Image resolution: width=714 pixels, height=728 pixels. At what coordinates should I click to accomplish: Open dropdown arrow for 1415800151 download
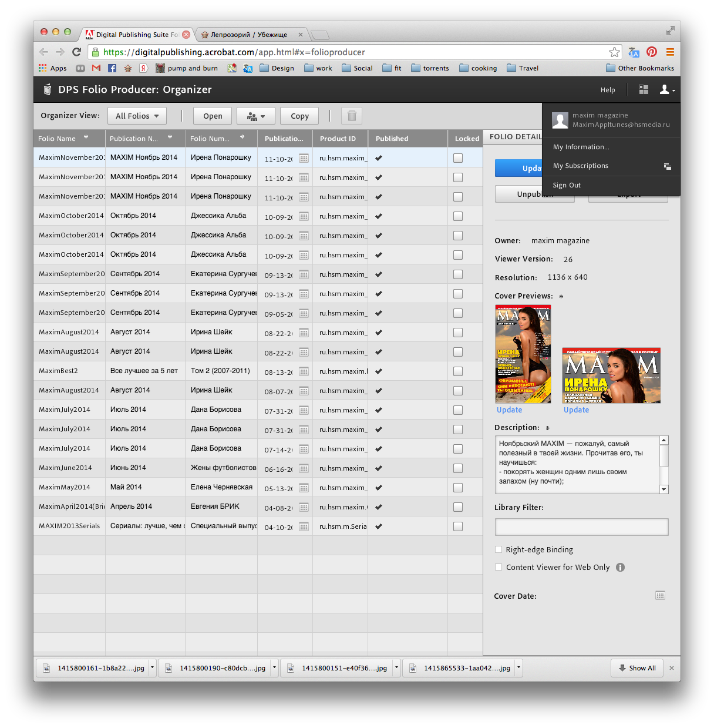(x=396, y=667)
